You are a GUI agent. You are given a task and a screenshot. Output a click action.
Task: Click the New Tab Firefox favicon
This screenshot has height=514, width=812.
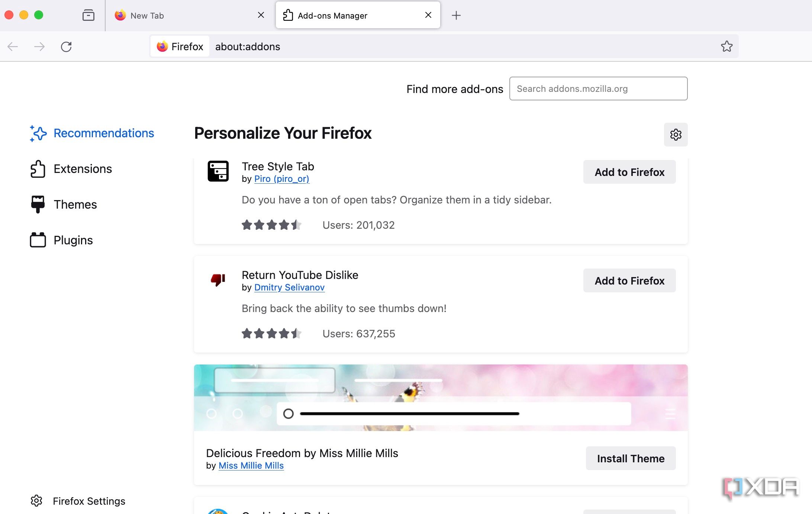(120, 15)
